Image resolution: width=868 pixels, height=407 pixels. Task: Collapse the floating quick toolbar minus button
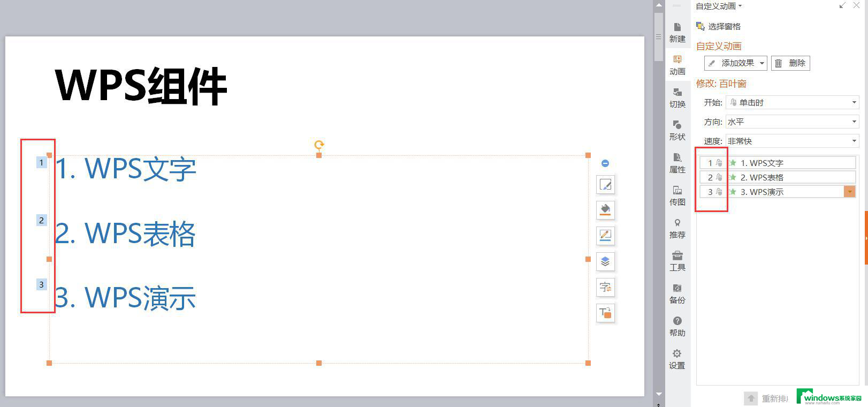(605, 163)
